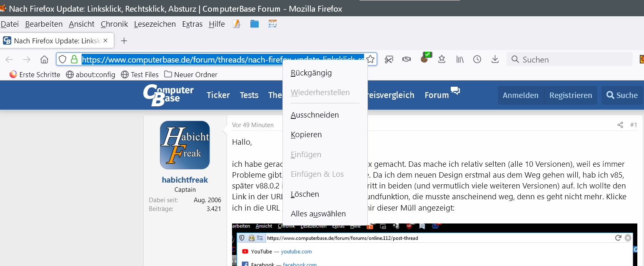Show site security info via green padlock
Image resolution: width=644 pixels, height=266 pixels.
click(74, 59)
